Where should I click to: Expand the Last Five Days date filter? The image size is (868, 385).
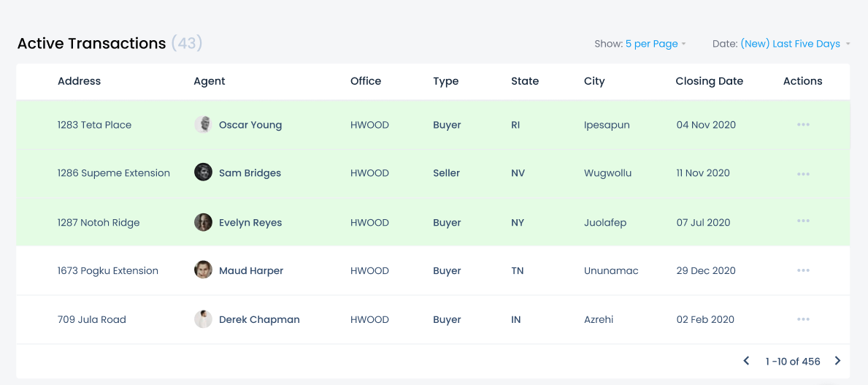click(795, 44)
